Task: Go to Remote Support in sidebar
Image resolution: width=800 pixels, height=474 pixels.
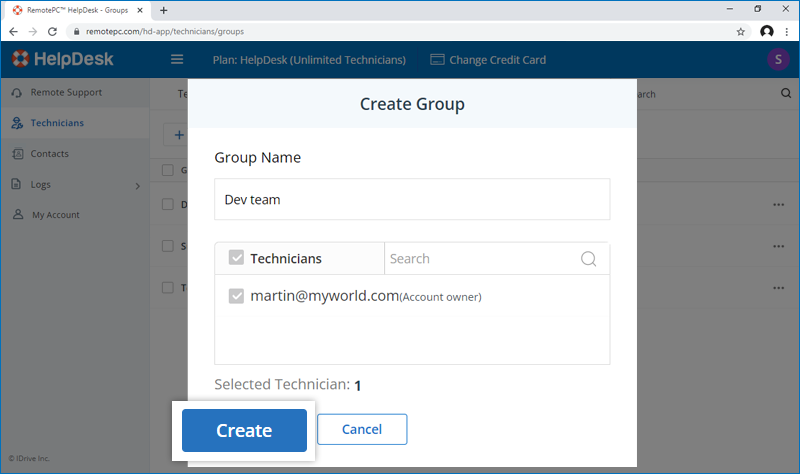Action: (x=66, y=93)
